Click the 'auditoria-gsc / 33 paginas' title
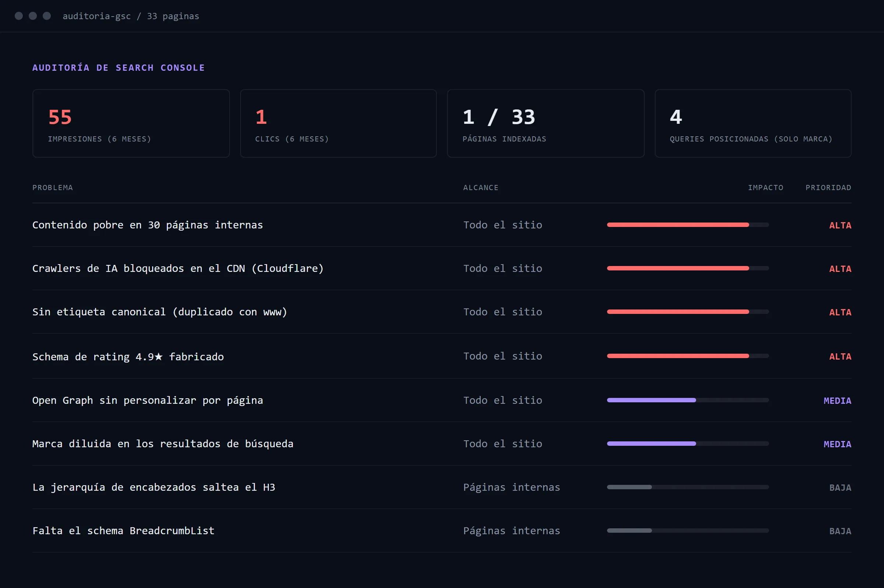Screen dimensions: 884x588 pos(131,16)
